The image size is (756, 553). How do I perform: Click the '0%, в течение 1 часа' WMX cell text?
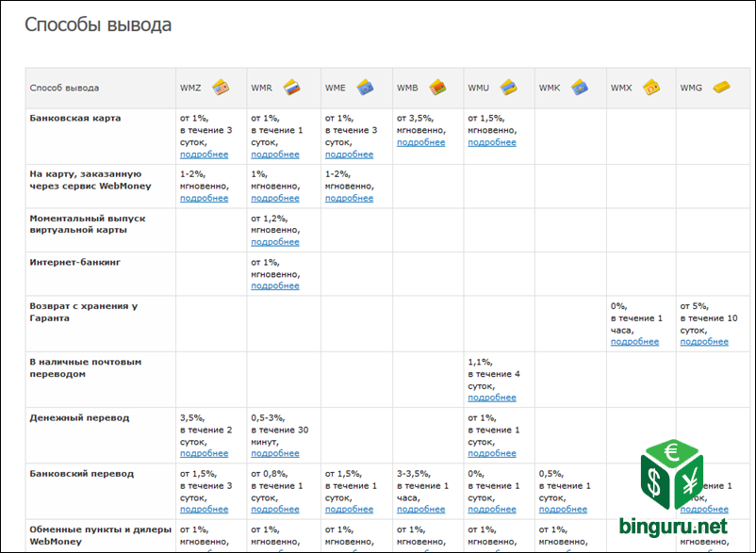[636, 318]
